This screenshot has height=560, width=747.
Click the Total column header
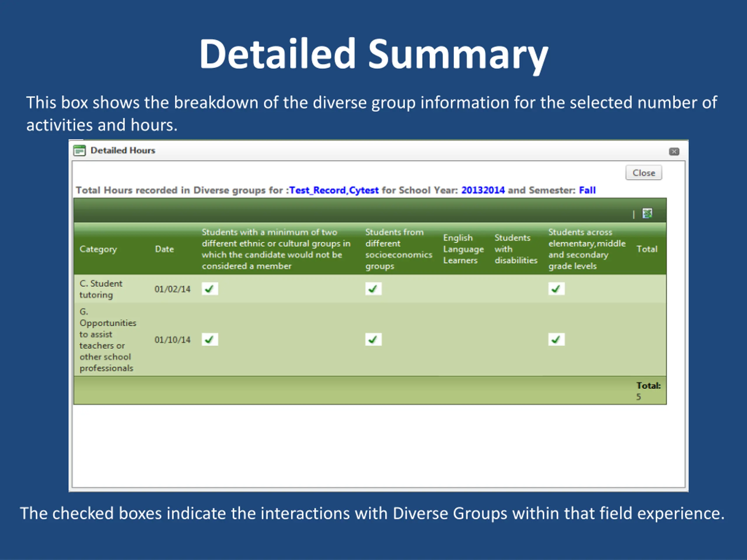(x=647, y=249)
